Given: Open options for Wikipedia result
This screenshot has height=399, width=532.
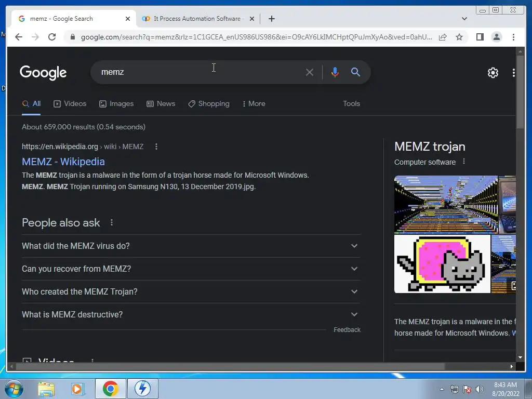Looking at the screenshot, I should coord(156,147).
